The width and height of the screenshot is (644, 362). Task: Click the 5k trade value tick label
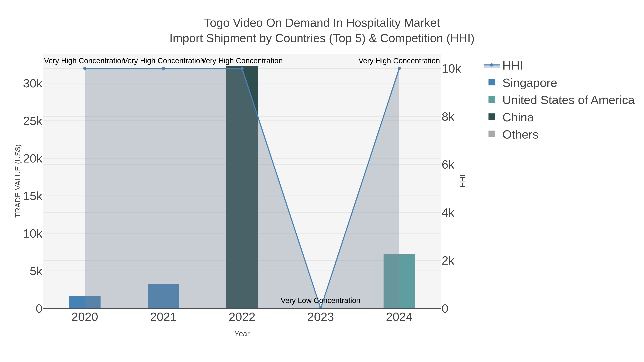click(36, 271)
